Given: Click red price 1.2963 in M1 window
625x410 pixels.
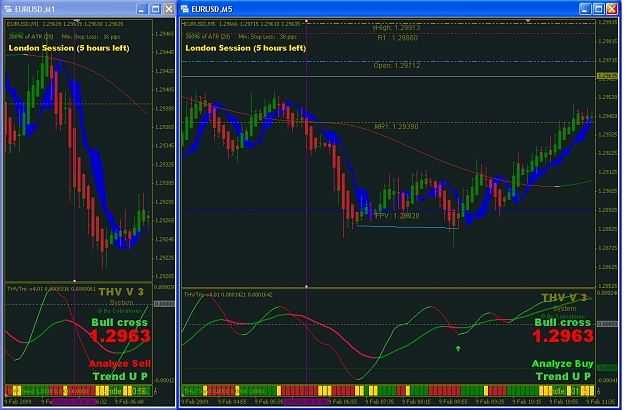Looking at the screenshot, I should 120,336.
